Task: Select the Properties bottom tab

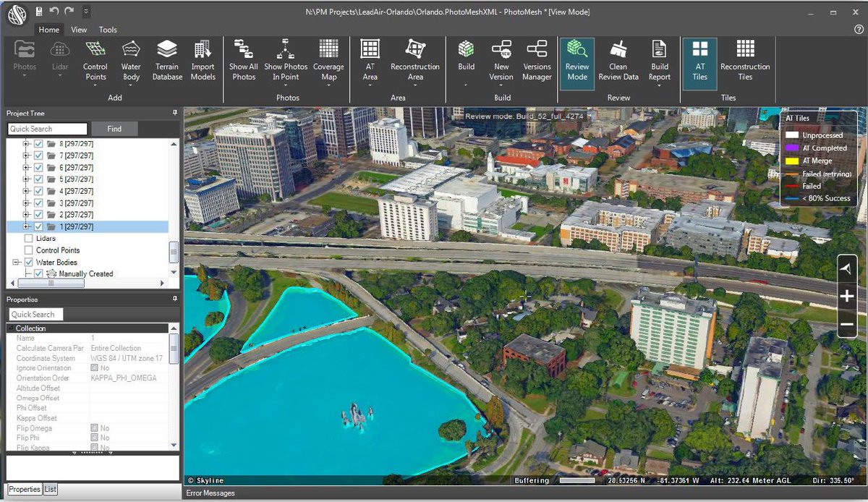Action: click(25, 490)
